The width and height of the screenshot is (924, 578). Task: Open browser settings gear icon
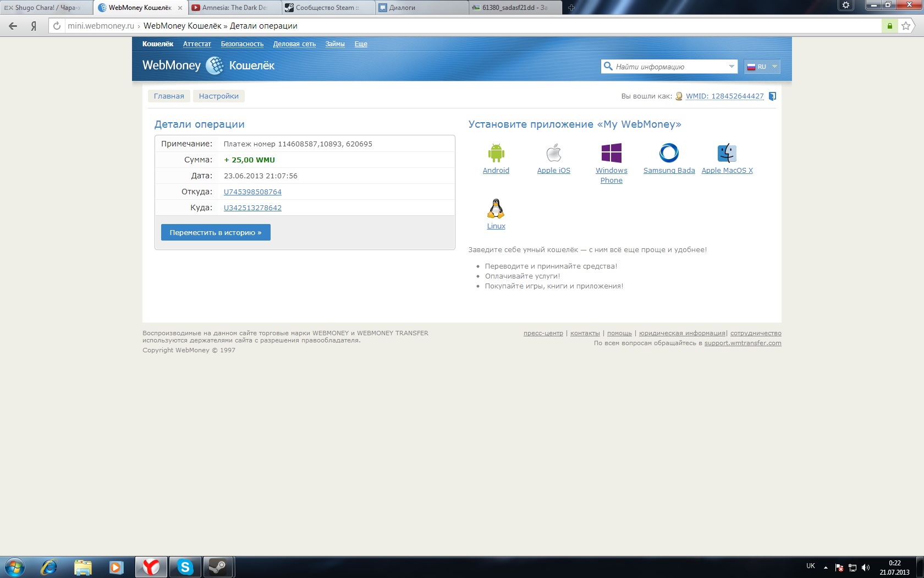[846, 5]
